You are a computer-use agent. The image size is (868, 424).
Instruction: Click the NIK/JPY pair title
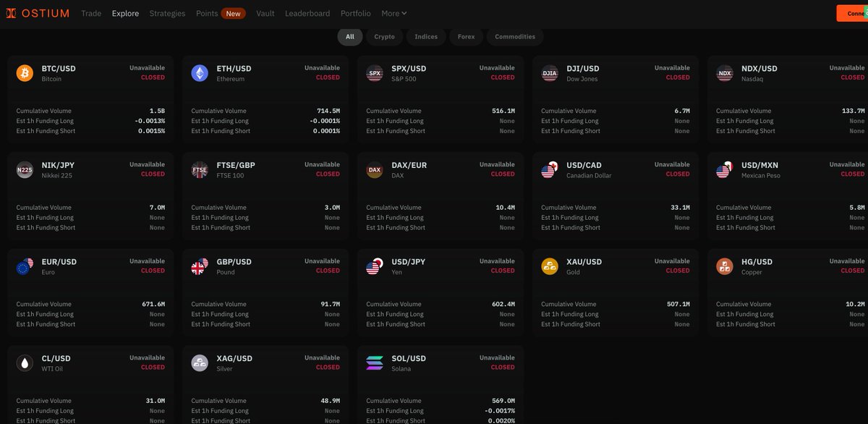point(59,165)
